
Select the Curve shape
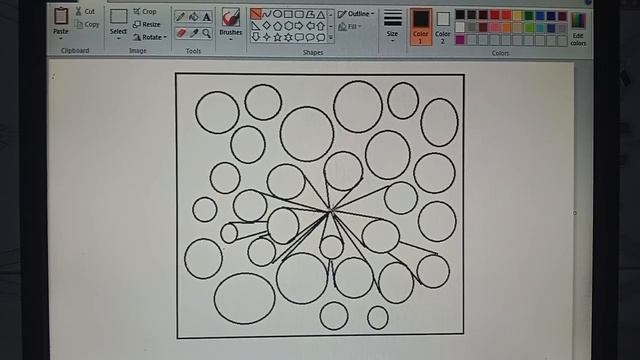coord(267,14)
